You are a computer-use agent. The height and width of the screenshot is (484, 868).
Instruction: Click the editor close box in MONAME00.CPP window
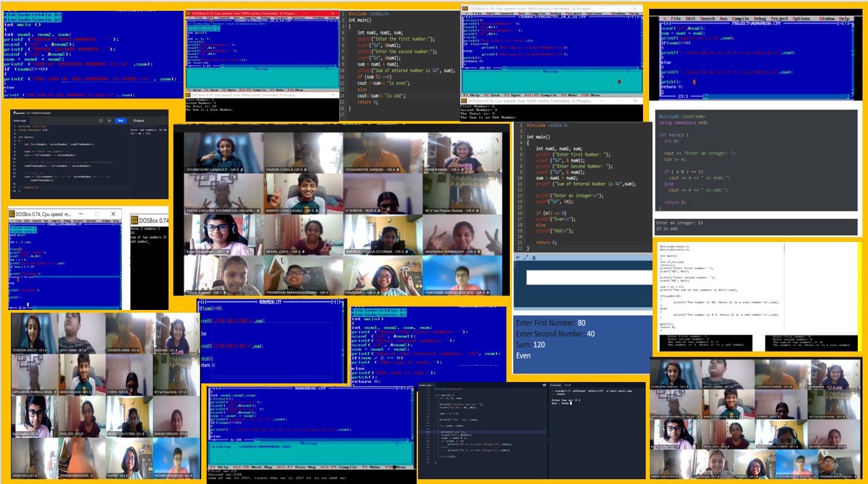(202, 302)
